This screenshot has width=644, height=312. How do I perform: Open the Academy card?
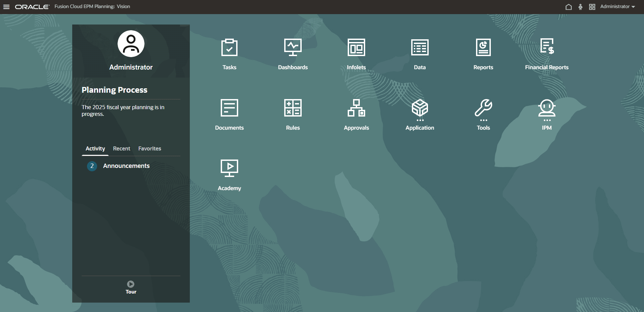[229, 175]
